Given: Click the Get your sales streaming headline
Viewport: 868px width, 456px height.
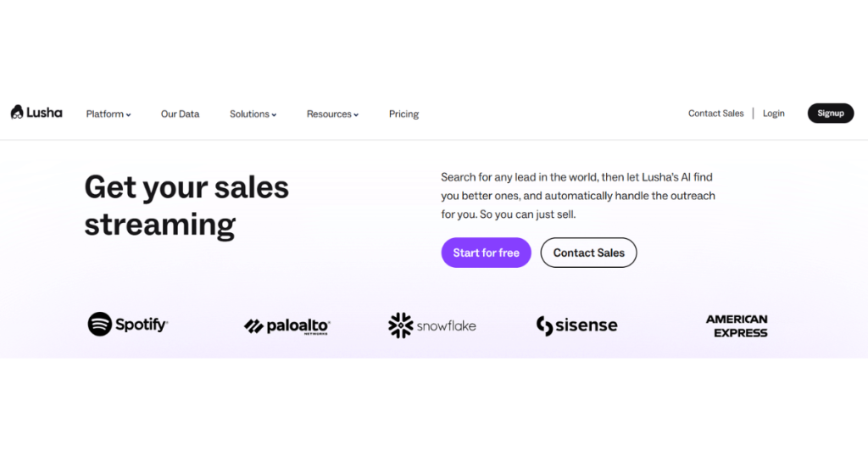Looking at the screenshot, I should pos(186,205).
